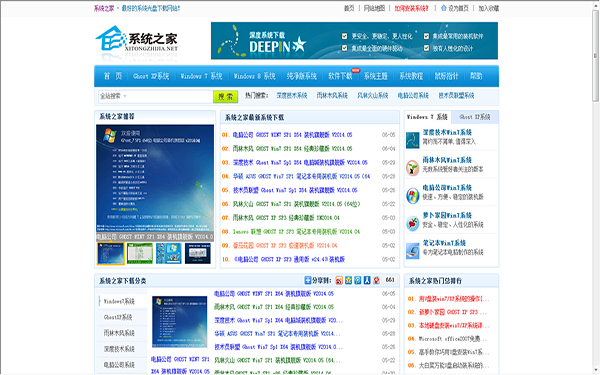600x375 pixels.
Task: Open the 全站搜索 dropdown arrow
Action: coord(125,96)
